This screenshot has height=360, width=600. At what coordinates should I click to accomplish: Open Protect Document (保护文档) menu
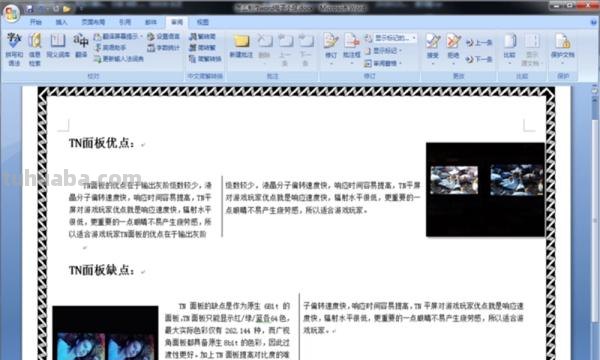562,48
